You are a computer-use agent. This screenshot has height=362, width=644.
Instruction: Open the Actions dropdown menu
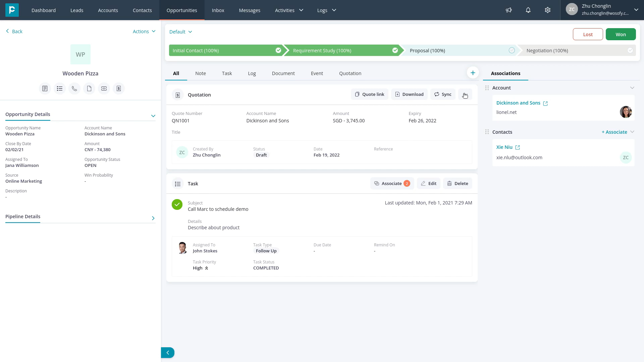tap(144, 32)
